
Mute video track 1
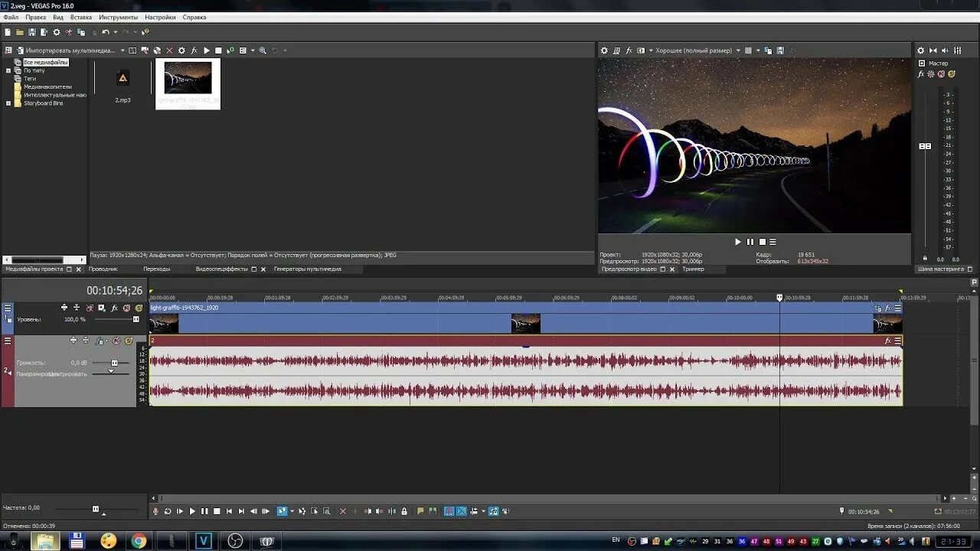tap(126, 308)
